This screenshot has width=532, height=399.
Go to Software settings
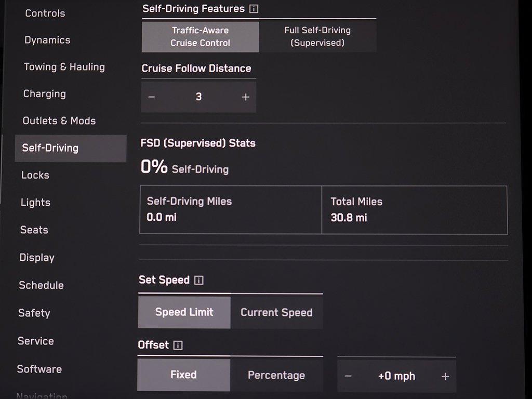click(x=39, y=369)
